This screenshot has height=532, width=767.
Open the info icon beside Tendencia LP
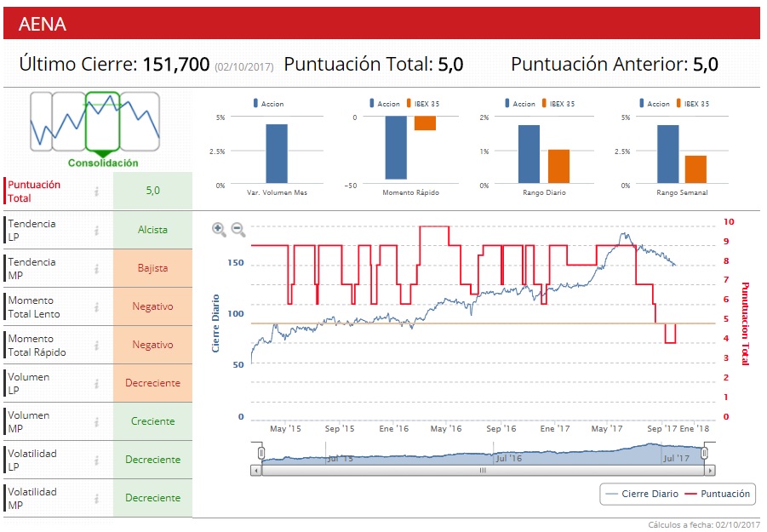tap(97, 230)
